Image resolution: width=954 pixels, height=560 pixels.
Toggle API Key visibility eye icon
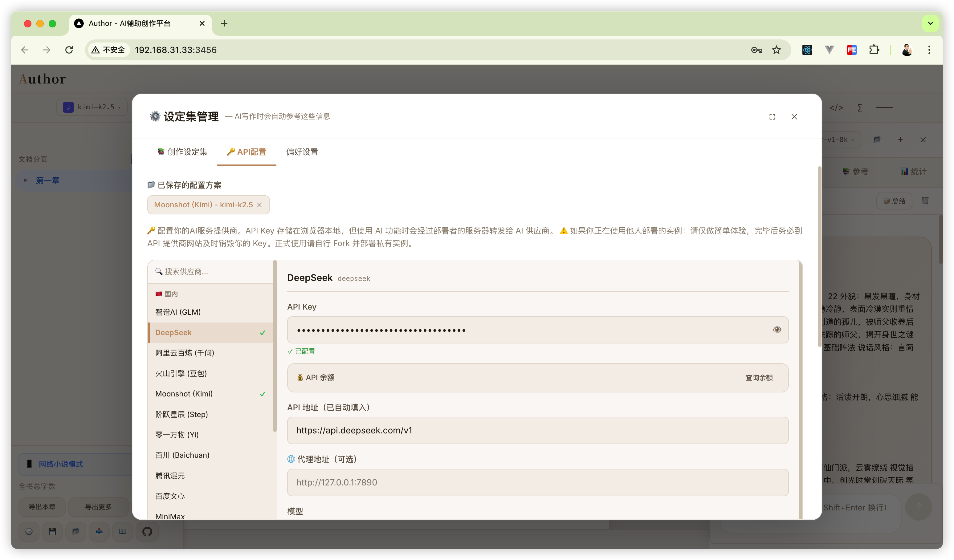(x=777, y=330)
